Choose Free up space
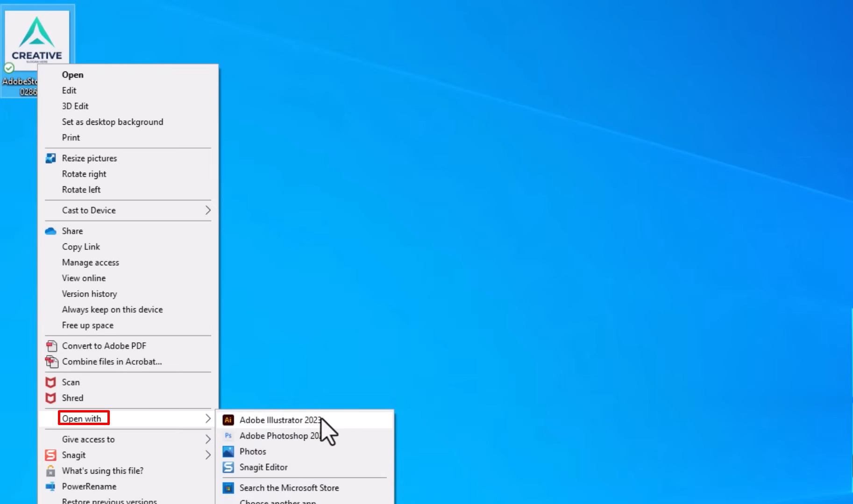This screenshot has width=853, height=504. 88,326
